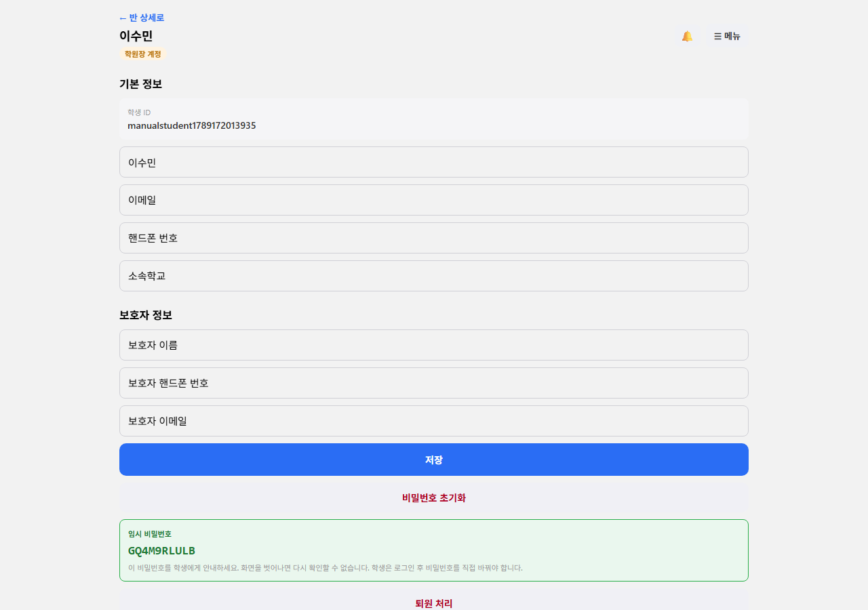Select the 보호자 핸드폰 번호 field
The width and height of the screenshot is (868, 610).
tap(434, 383)
